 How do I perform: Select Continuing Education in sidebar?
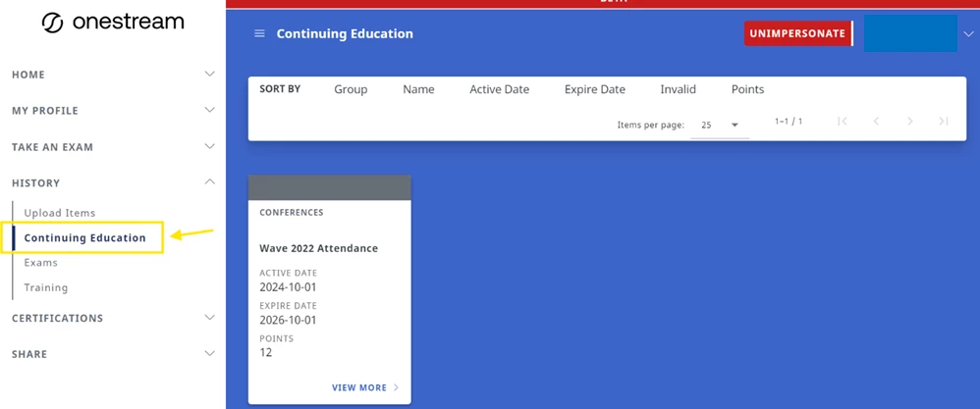pyautogui.click(x=85, y=238)
